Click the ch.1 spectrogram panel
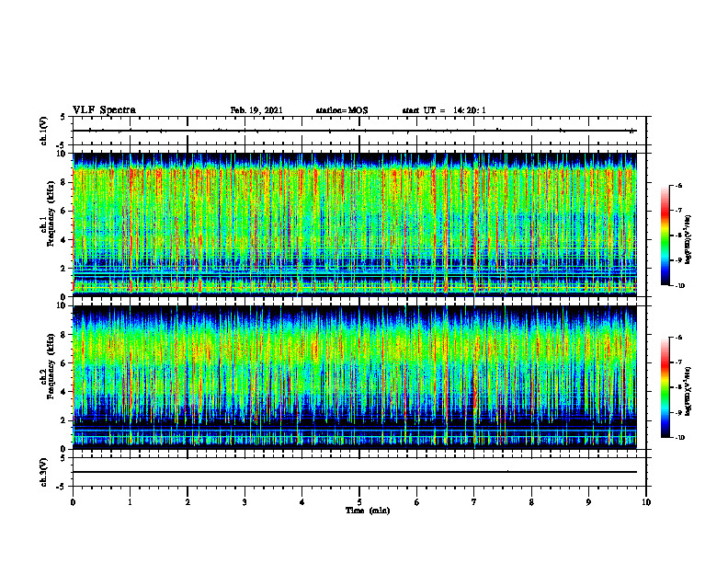Image resolution: width=728 pixels, height=563 pixels. click(x=355, y=224)
